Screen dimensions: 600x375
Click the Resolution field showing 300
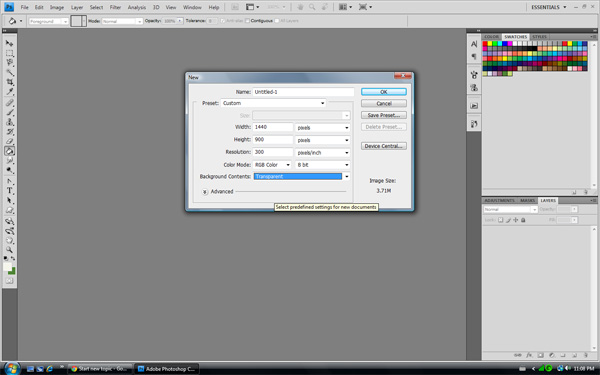tap(272, 152)
